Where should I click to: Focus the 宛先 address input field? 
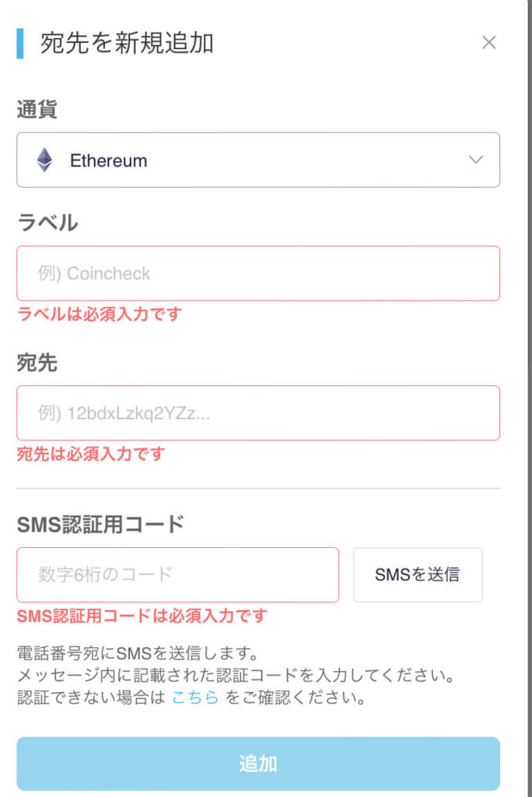point(258,413)
